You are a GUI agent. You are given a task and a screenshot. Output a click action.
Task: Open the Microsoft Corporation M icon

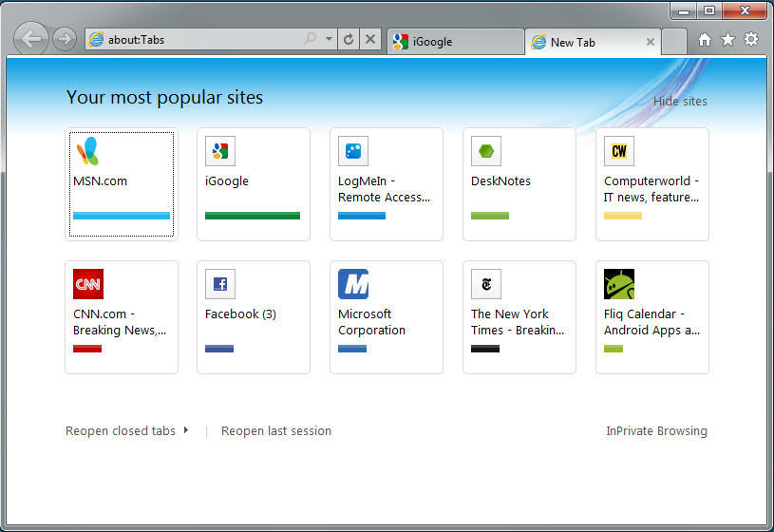[353, 284]
